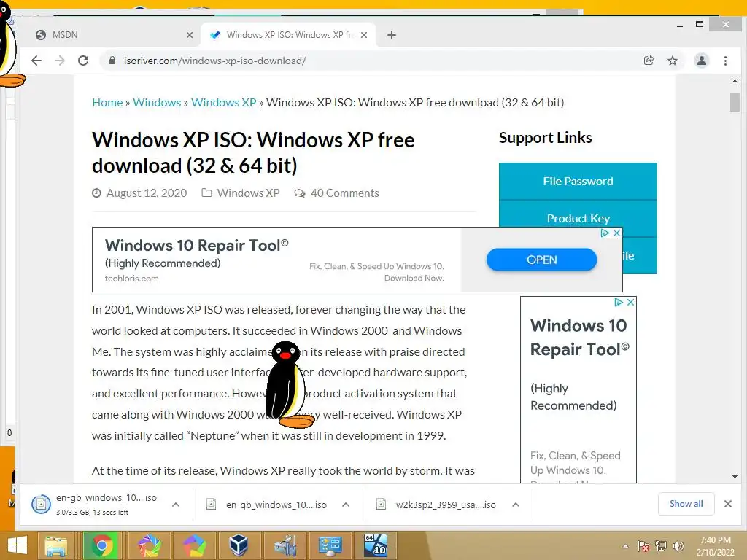Jump to 40 Comments
Image resolution: width=747 pixels, height=560 pixels.
tap(344, 192)
